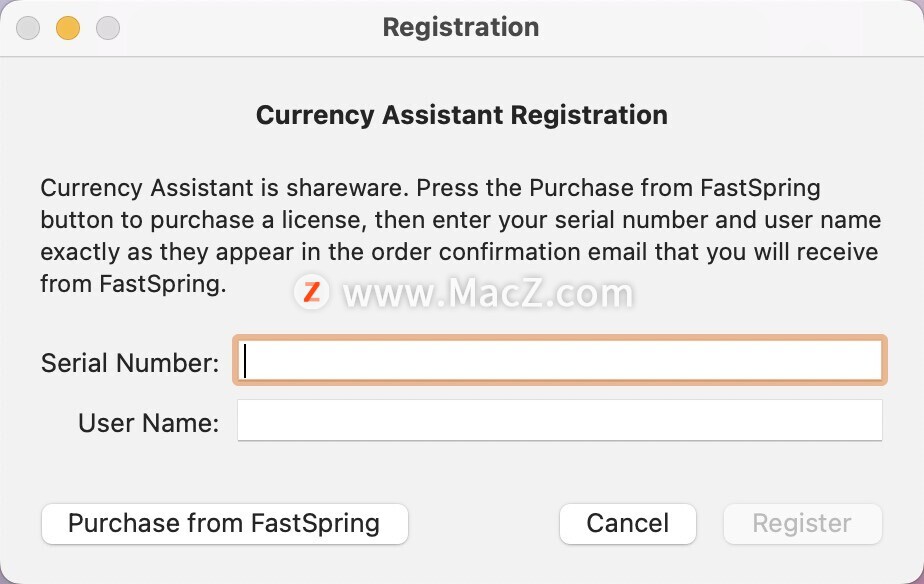924x584 pixels.
Task: Click the Registration window title
Action: (461, 27)
